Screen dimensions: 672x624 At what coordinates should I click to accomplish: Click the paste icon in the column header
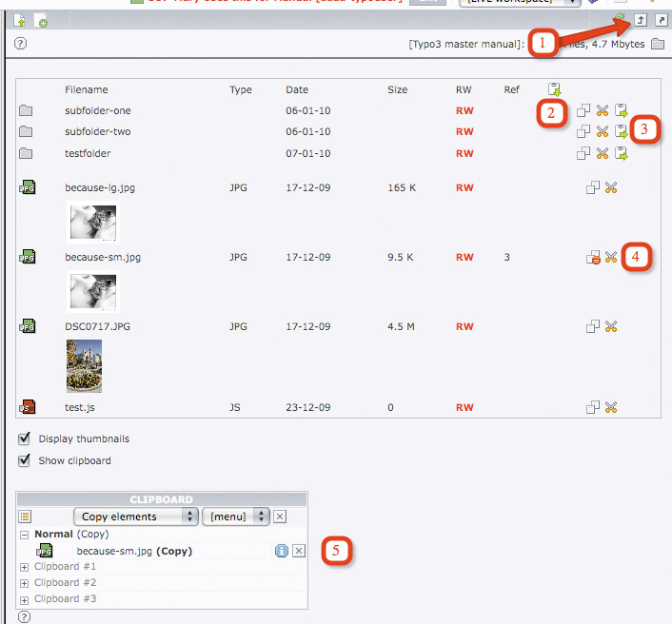555,90
